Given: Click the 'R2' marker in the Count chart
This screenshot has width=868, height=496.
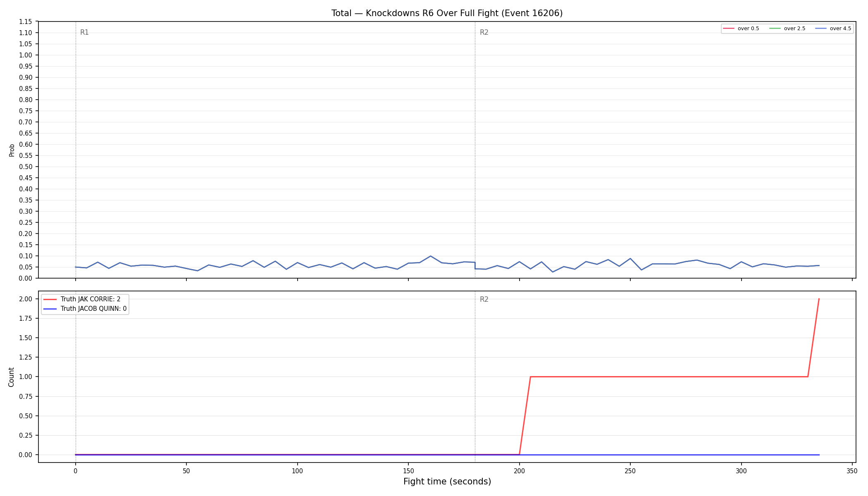Looking at the screenshot, I should point(484,300).
